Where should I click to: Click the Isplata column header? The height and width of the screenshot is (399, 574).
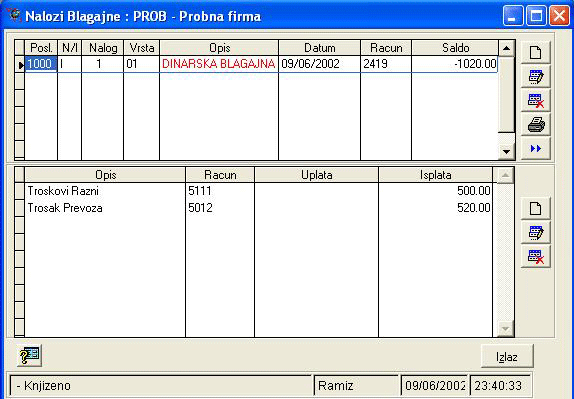pyautogui.click(x=436, y=175)
